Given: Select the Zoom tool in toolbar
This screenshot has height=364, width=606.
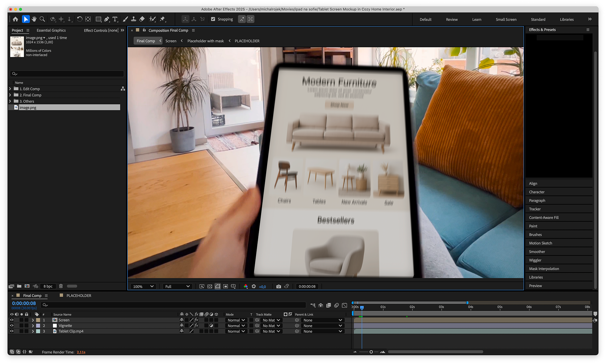Looking at the screenshot, I should 42,19.
